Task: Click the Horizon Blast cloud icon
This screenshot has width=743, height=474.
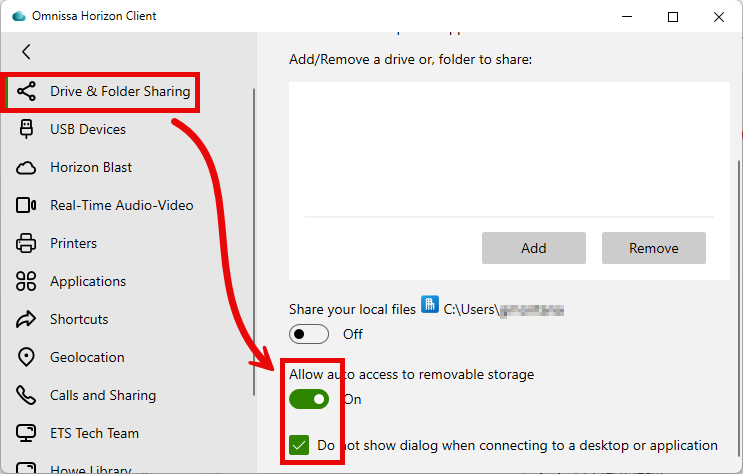Action: pyautogui.click(x=27, y=167)
